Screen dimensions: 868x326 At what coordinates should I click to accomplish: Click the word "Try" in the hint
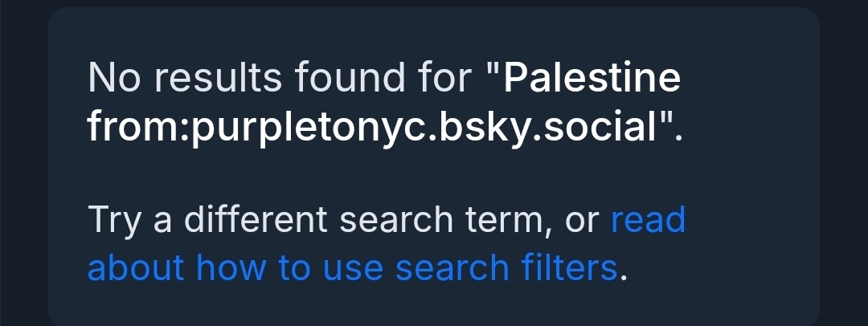pyautogui.click(x=114, y=220)
